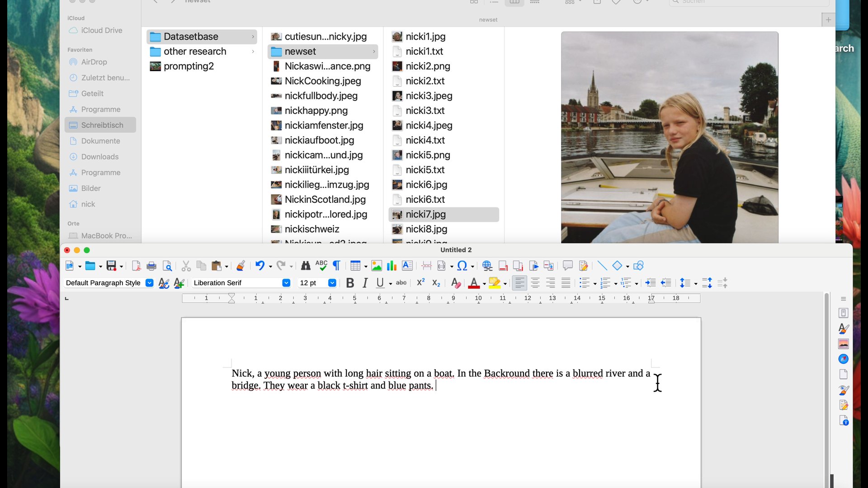Viewport: 868px width, 488px height.
Task: Apply the yellow Highlighting Color swatch
Action: click(x=495, y=283)
